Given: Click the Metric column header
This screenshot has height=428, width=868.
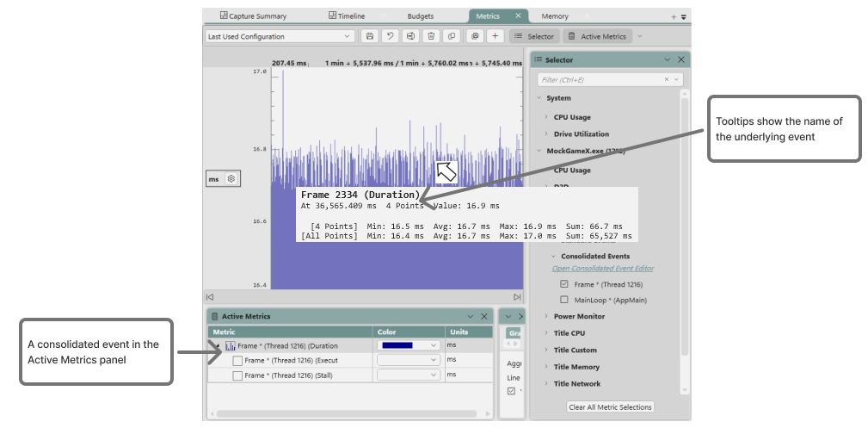Looking at the screenshot, I should click(290, 332).
